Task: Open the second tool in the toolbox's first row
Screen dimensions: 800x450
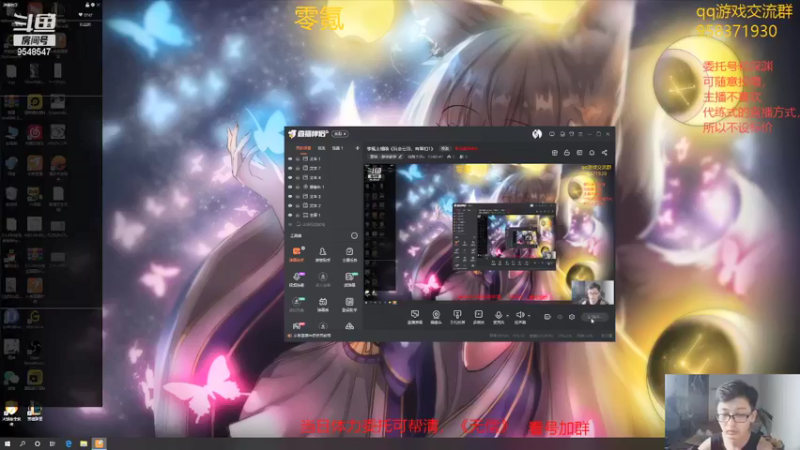Action: [322, 254]
